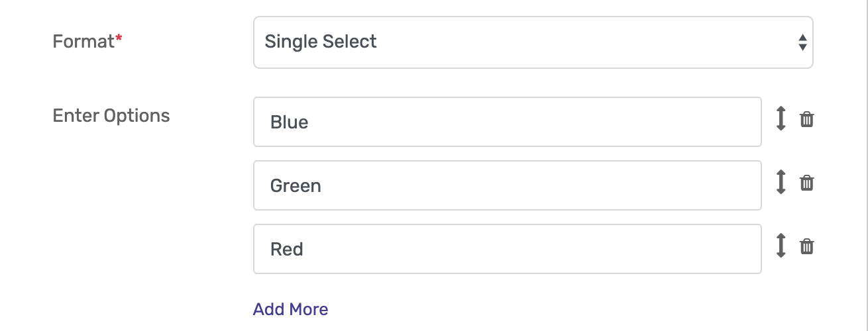Click the Format field label
The height and width of the screenshot is (331, 868).
click(x=83, y=42)
